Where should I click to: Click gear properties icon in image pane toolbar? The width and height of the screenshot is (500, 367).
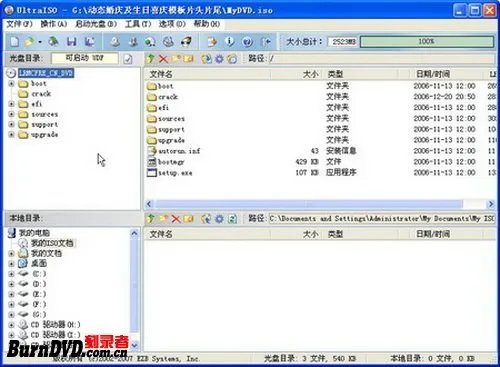pyautogui.click(x=219, y=59)
